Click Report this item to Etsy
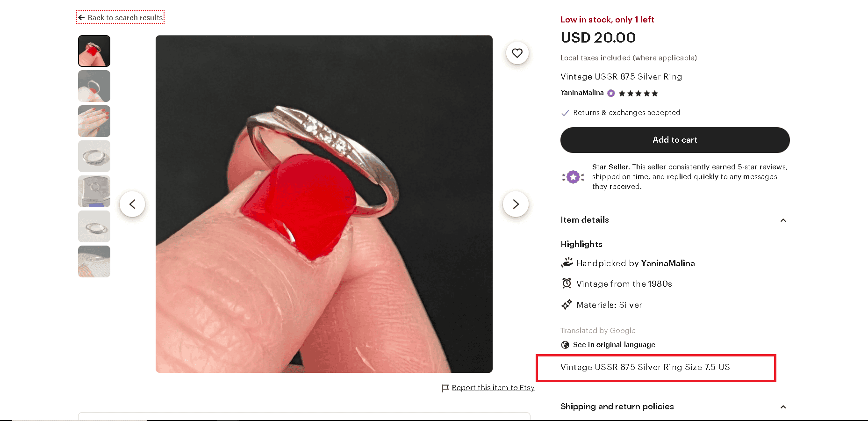The image size is (868, 421). click(493, 387)
